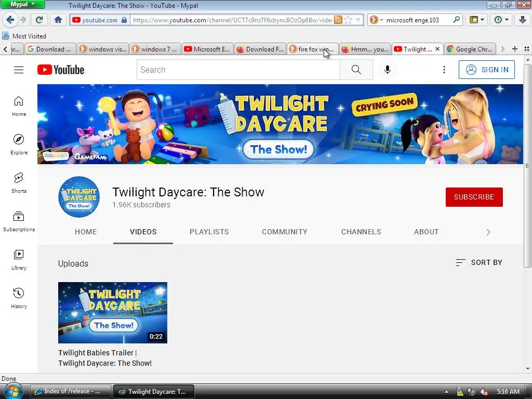Click the Twilight Daycare taskbar button
Image resolution: width=532 pixels, height=399 pixels.
point(153,391)
